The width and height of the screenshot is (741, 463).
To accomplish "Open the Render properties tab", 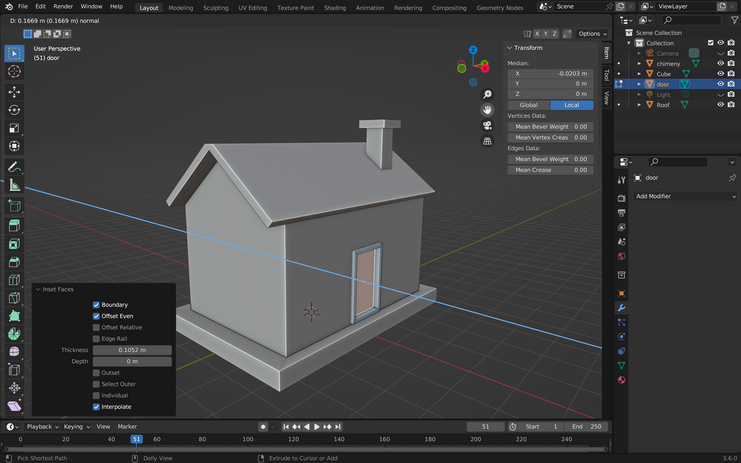I will (621, 198).
